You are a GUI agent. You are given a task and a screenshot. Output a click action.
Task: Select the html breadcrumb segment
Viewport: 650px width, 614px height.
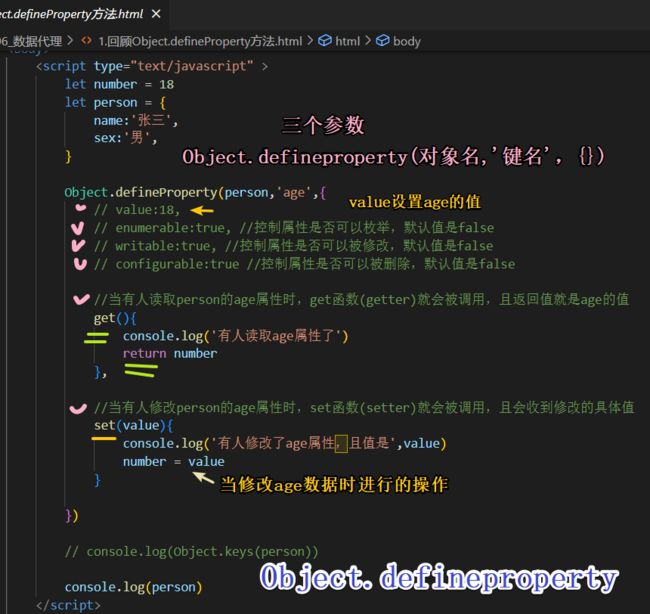point(347,41)
